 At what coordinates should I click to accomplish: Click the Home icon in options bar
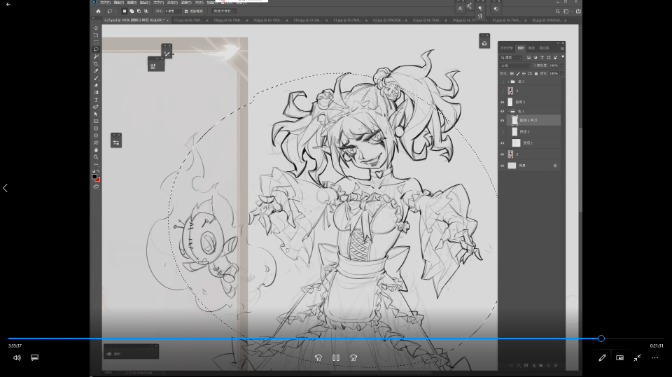(98, 11)
